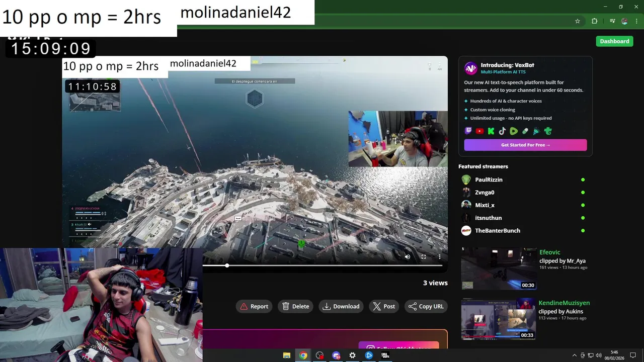Viewport: 644px width, 362px height.
Task: Click the Chrome taskbar icon
Action: pos(303,355)
